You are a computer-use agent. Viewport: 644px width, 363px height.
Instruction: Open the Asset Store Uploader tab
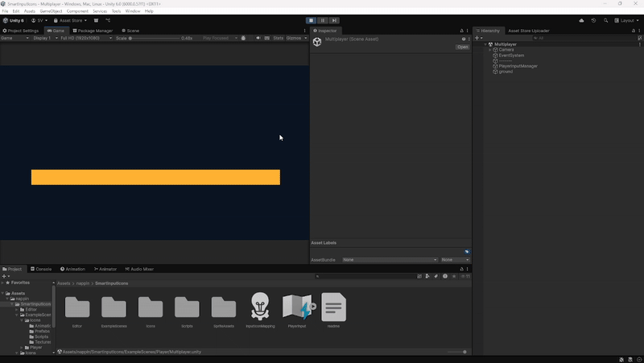click(529, 31)
